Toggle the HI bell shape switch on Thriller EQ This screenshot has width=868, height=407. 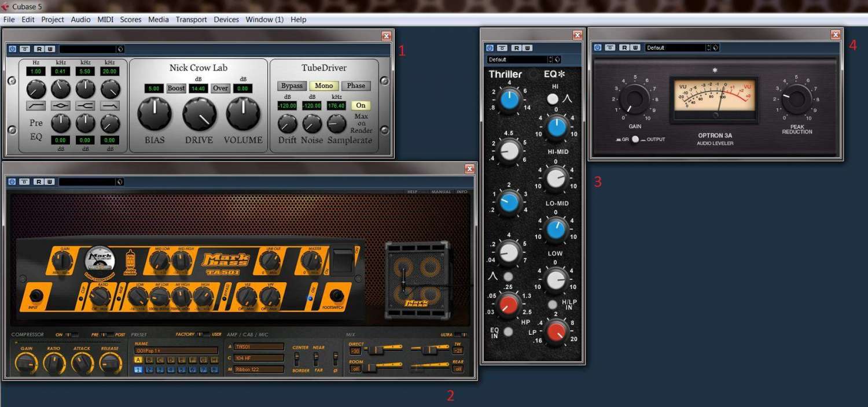(553, 99)
